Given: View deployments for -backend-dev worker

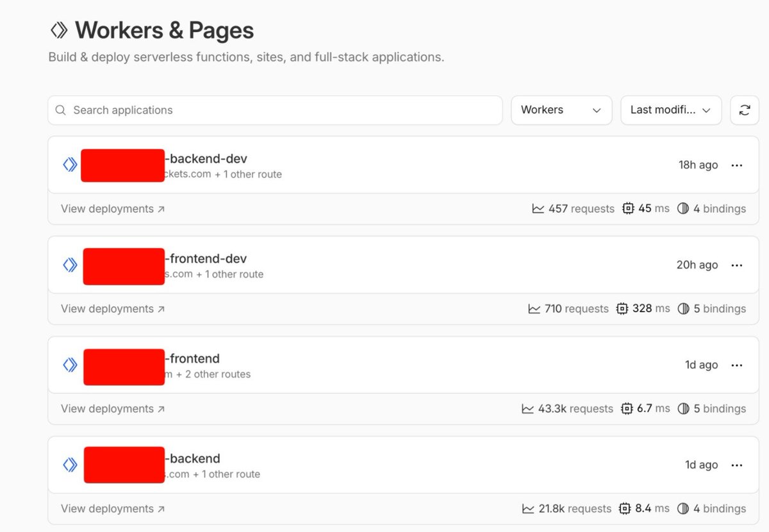Looking at the screenshot, I should point(113,209).
